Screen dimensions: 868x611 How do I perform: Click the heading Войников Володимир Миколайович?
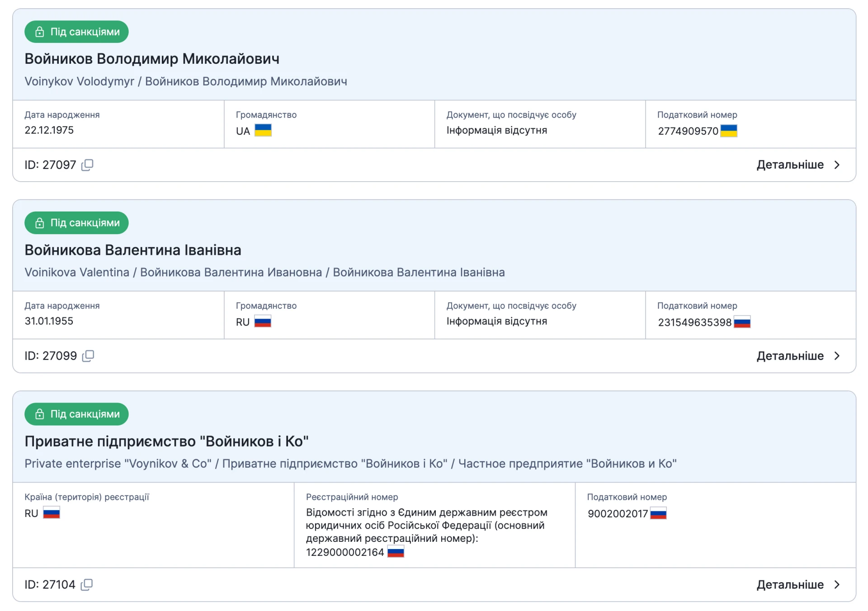point(152,59)
